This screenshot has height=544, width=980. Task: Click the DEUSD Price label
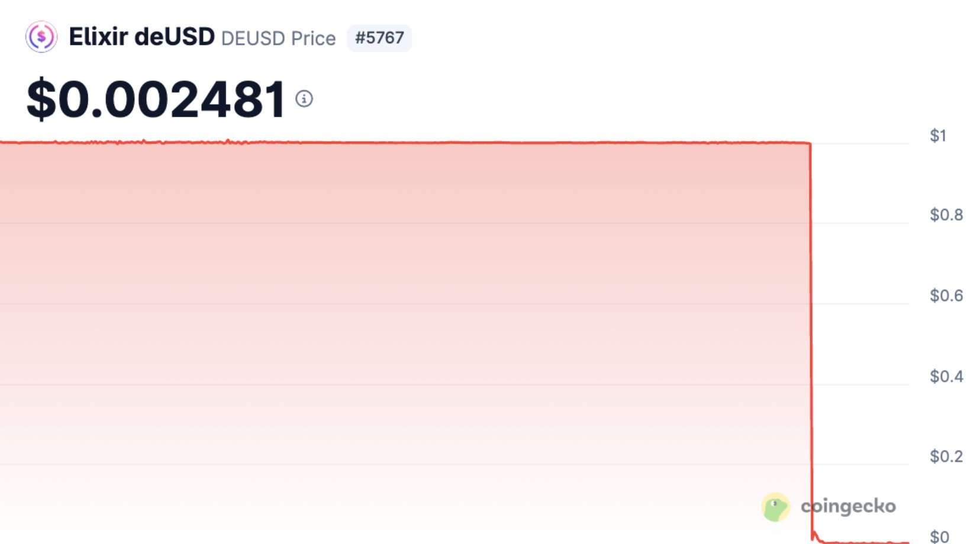click(x=278, y=38)
